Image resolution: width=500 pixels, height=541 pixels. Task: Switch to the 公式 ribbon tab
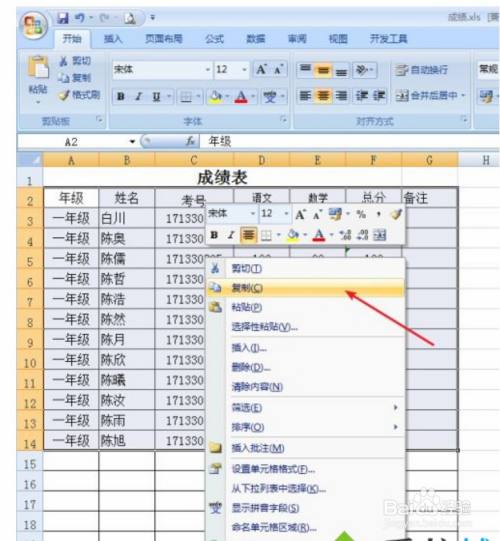(x=214, y=39)
